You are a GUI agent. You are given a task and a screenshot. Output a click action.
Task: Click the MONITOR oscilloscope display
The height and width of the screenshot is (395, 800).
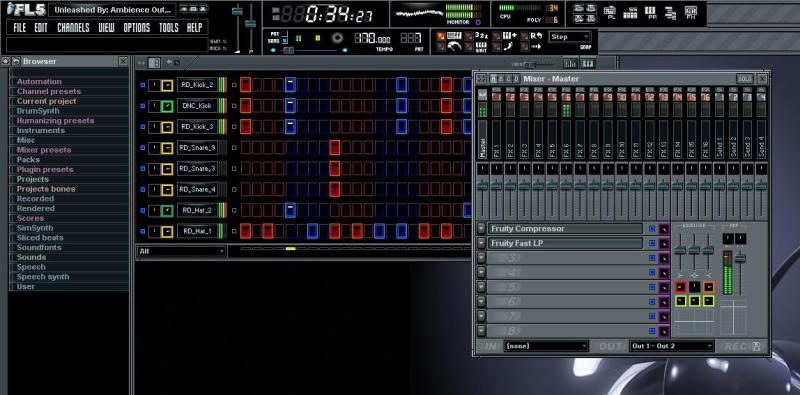click(420, 13)
